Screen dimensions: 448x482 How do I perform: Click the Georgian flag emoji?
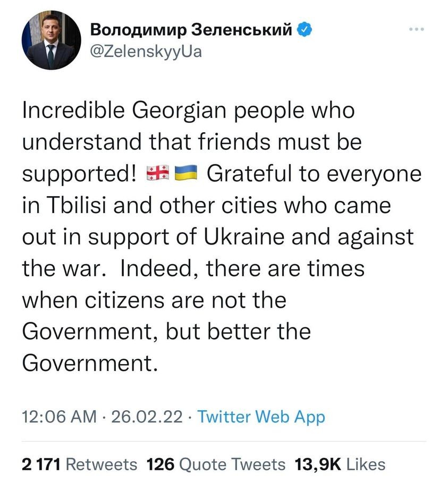[157, 173]
